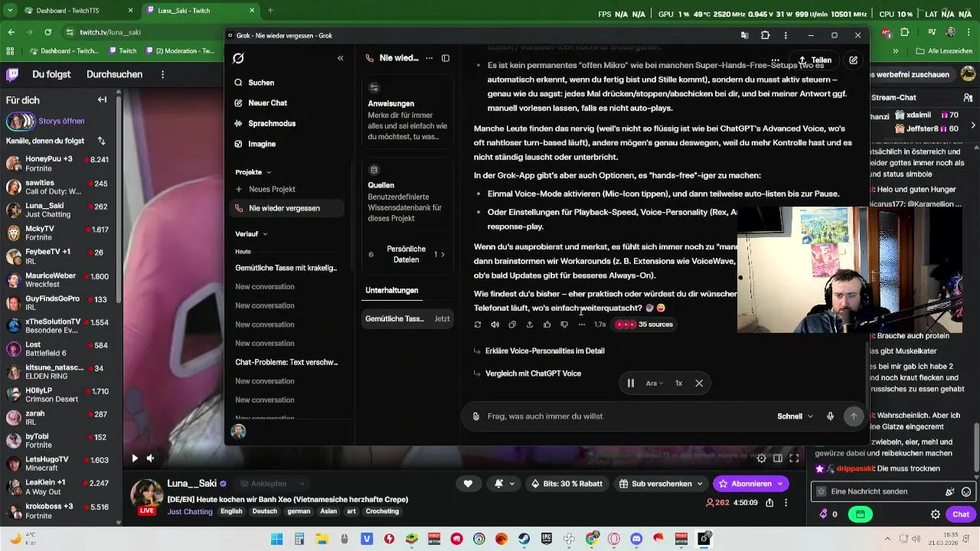The width and height of the screenshot is (980, 551).
Task: Open the Grok window three-dot app menu
Action: [x=786, y=35]
